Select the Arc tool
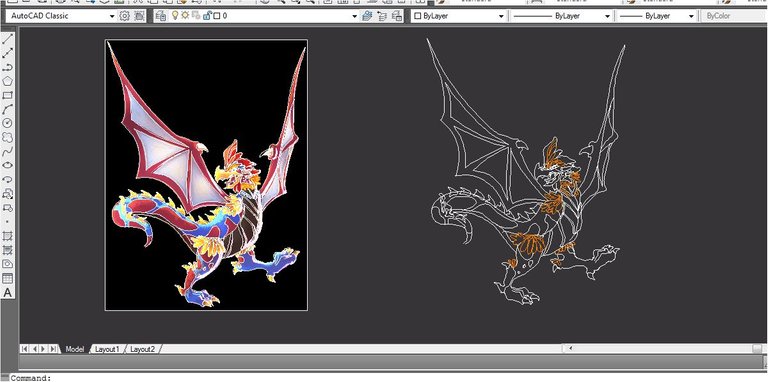This screenshot has width=768, height=382. click(7, 109)
